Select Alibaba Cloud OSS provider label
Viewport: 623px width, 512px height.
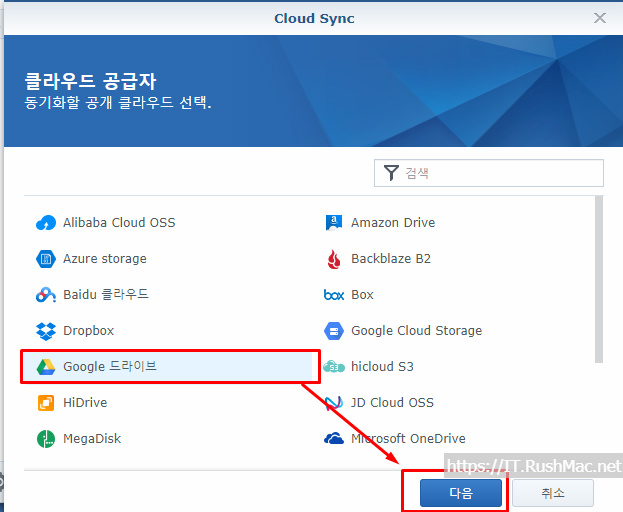(119, 222)
